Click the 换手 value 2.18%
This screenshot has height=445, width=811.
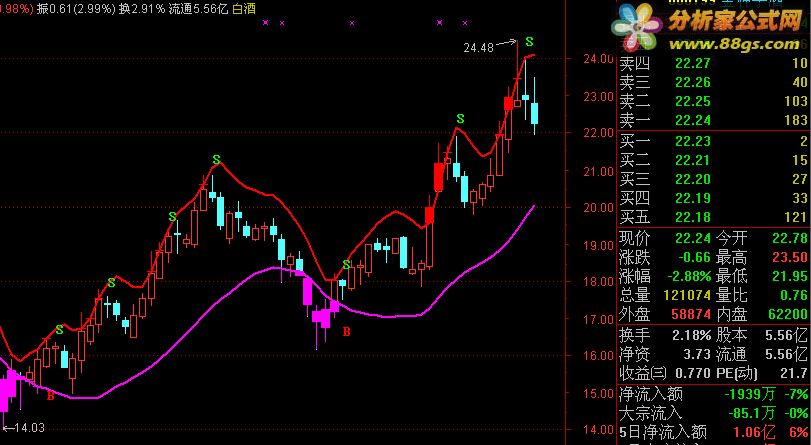pos(692,335)
